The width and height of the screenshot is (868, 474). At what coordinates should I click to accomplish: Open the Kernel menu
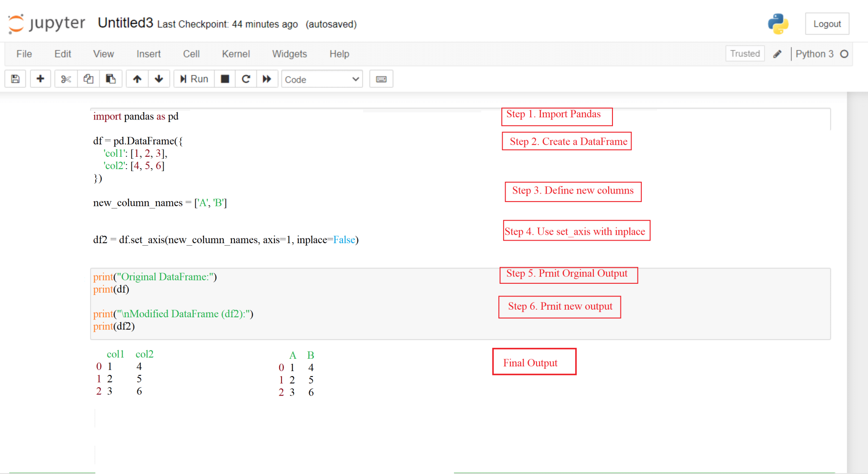[236, 54]
